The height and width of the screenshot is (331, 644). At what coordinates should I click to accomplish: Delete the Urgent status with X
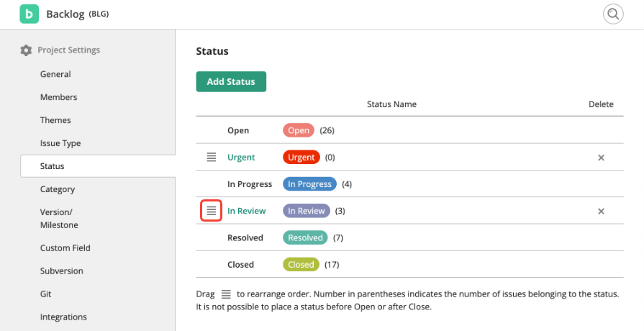point(601,158)
